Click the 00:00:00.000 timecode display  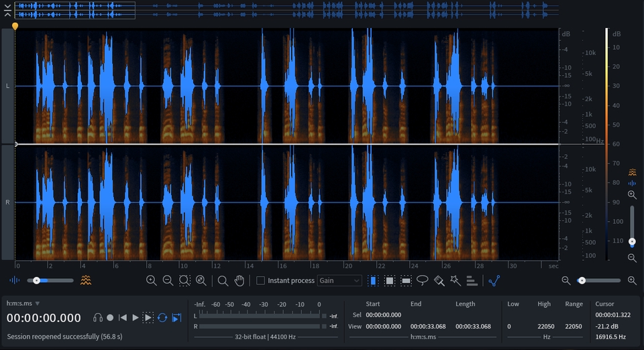pyautogui.click(x=44, y=318)
